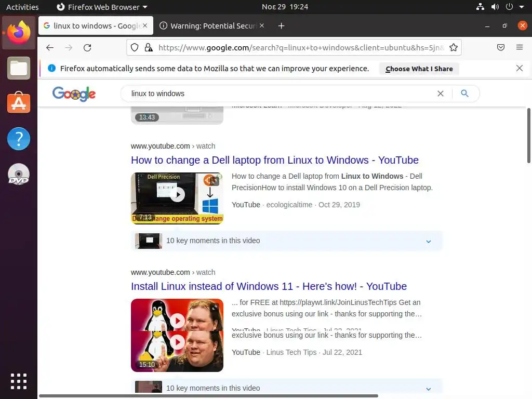532x399 pixels.
Task: Play the Dell Precision video thumbnail
Action: (x=177, y=198)
